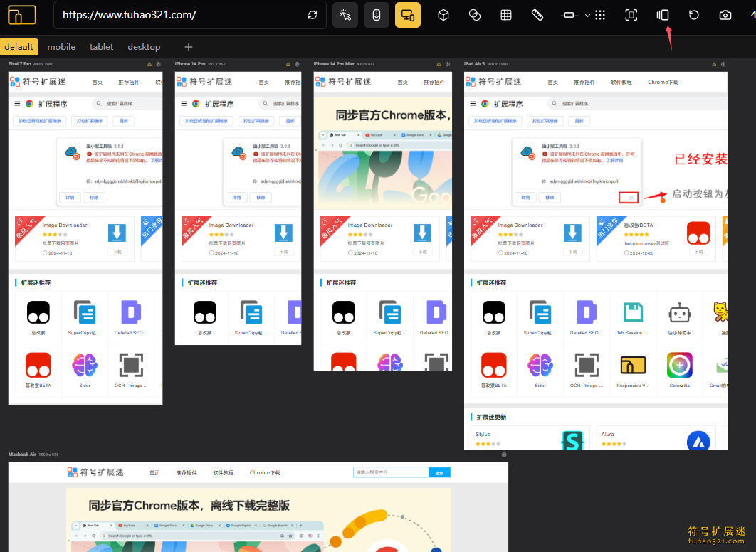The height and width of the screenshot is (552, 756).
Task: Click Image Downloader 下载 button in iPad view
Action: [x=572, y=252]
